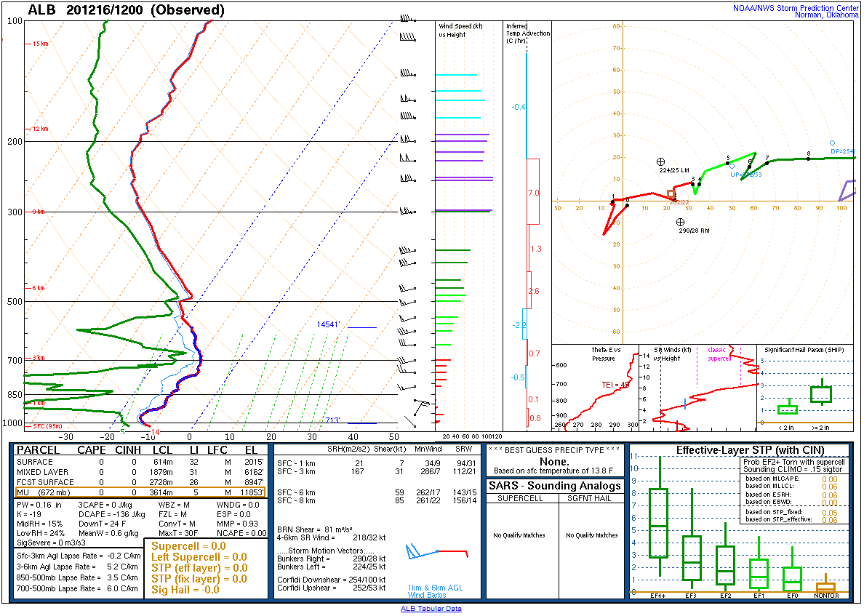Screen dimensions: 864x616
Task: Click the Wind Speed (kt) vs Height title
Action: point(460,31)
